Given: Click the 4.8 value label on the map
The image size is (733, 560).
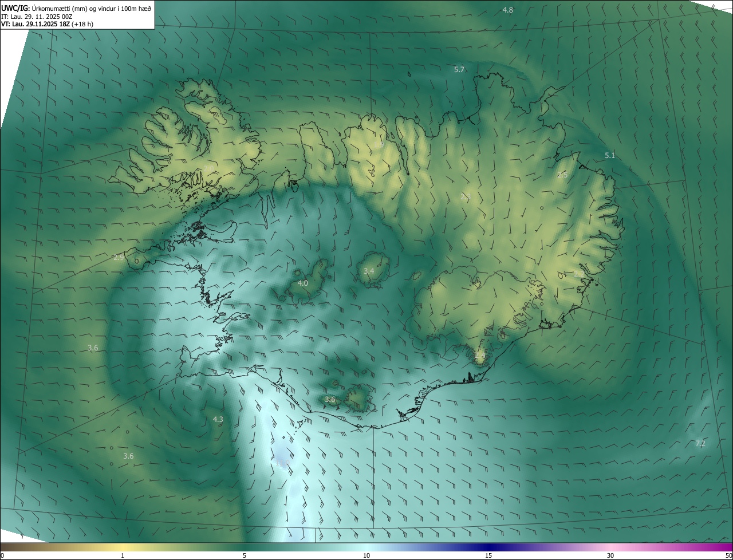Looking at the screenshot, I should tap(507, 10).
